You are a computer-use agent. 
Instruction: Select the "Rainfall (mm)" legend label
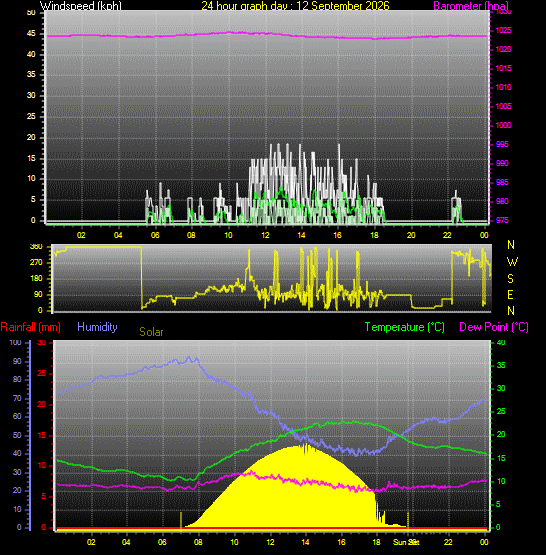(x=30, y=327)
